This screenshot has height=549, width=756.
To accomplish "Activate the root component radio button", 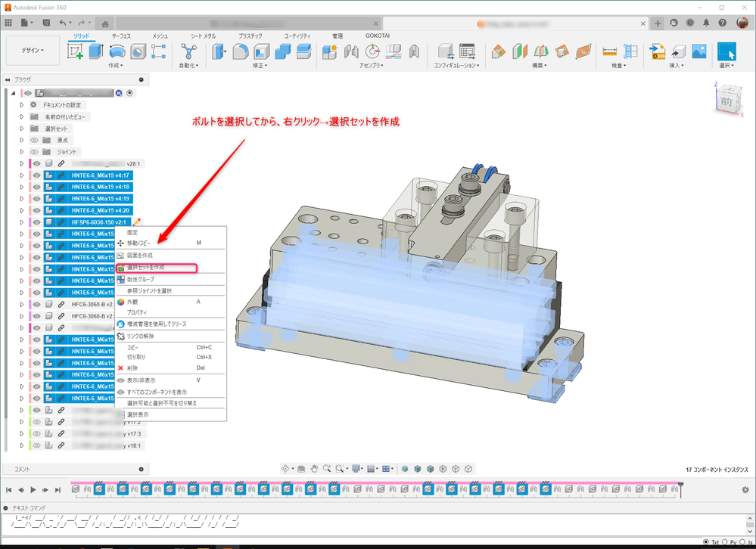I will [130, 93].
